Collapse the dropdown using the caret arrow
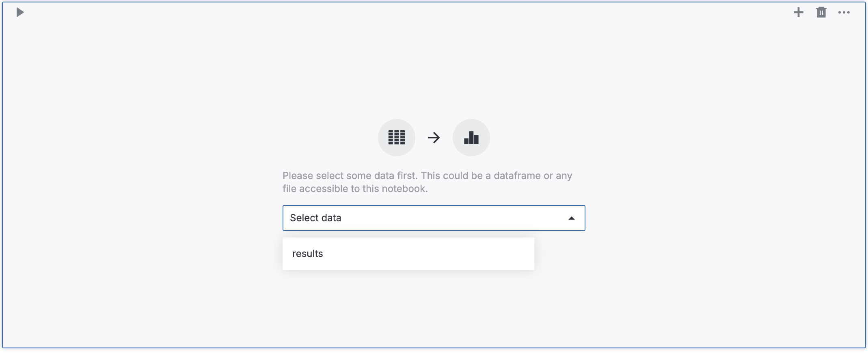The height and width of the screenshot is (354, 868). point(571,218)
